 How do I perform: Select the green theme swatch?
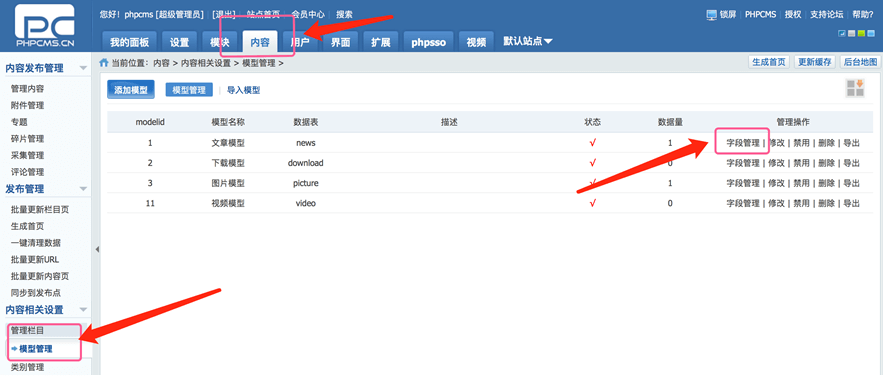click(860, 34)
